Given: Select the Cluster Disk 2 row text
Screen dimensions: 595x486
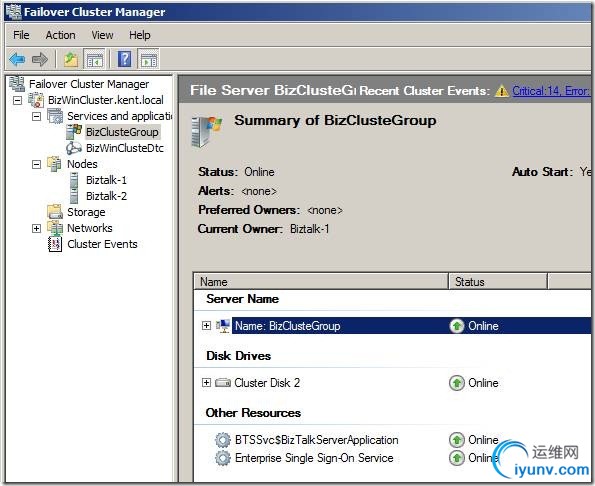Looking at the screenshot, I should 267,382.
